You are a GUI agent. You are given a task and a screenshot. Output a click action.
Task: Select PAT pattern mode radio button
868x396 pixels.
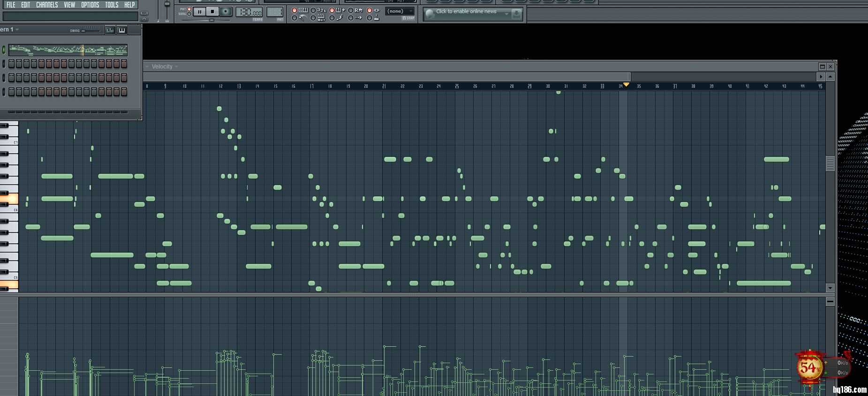(x=189, y=9)
